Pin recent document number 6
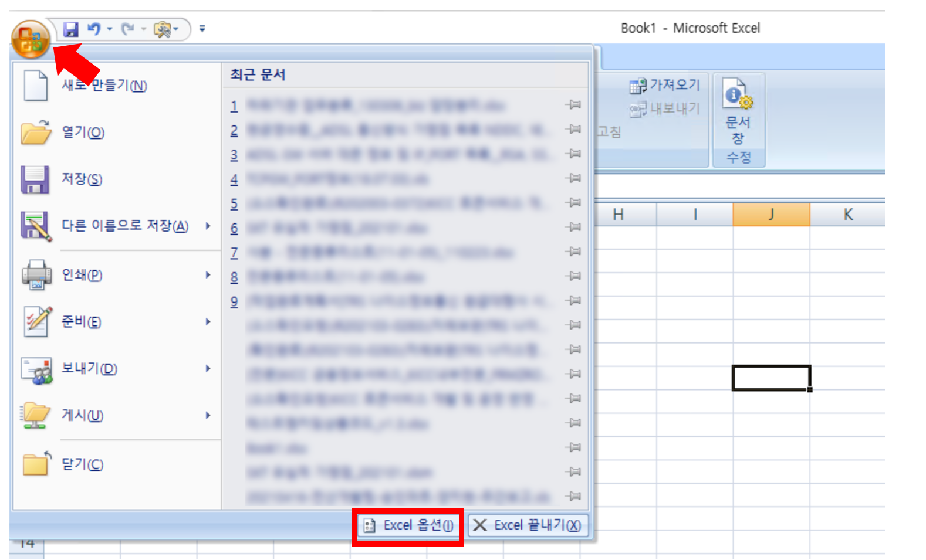926x560 pixels. tap(573, 227)
